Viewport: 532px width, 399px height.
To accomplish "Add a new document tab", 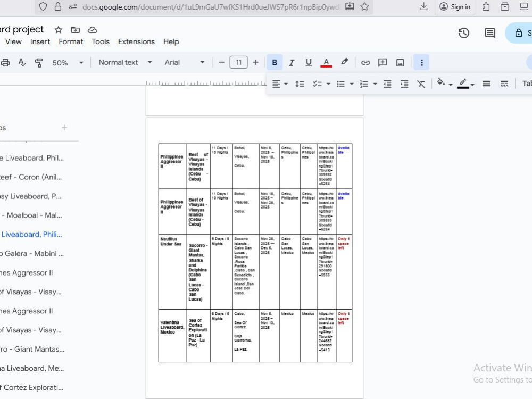I will click(x=64, y=128).
